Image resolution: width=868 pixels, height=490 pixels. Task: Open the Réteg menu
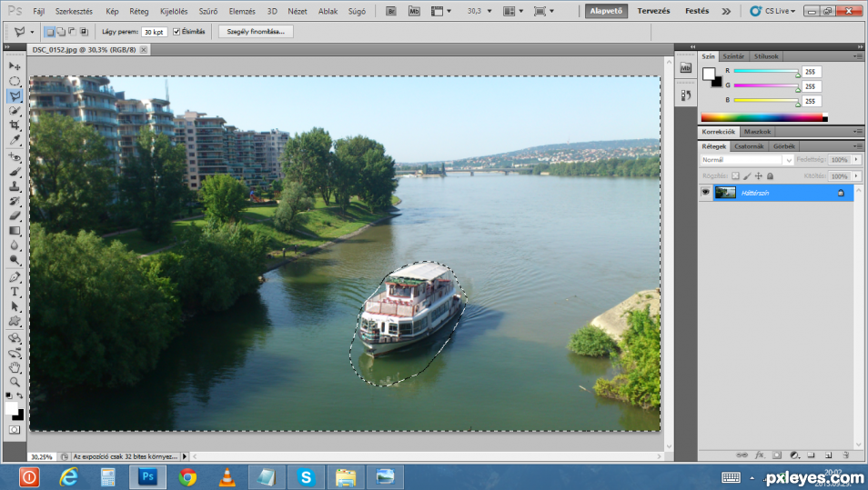click(139, 11)
